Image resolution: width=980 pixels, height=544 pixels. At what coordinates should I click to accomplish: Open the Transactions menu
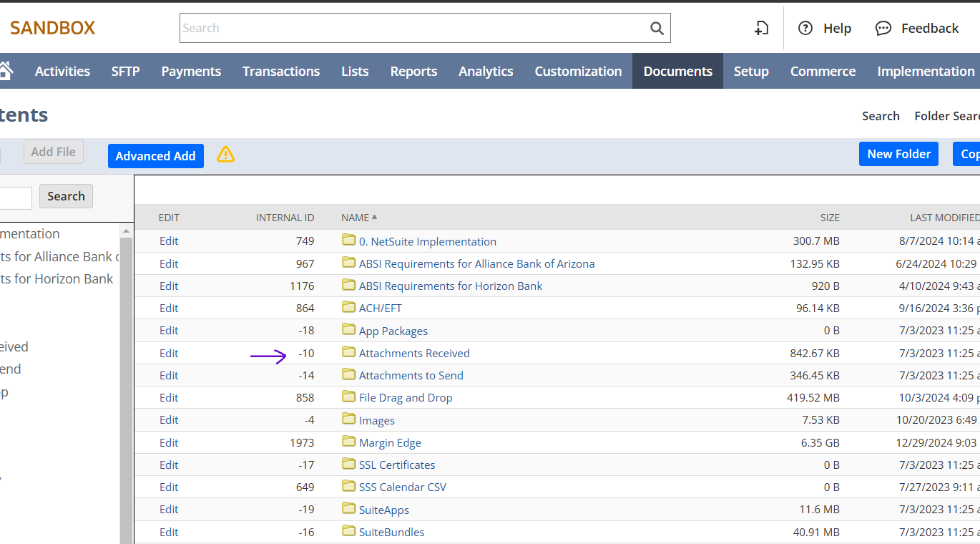281,71
